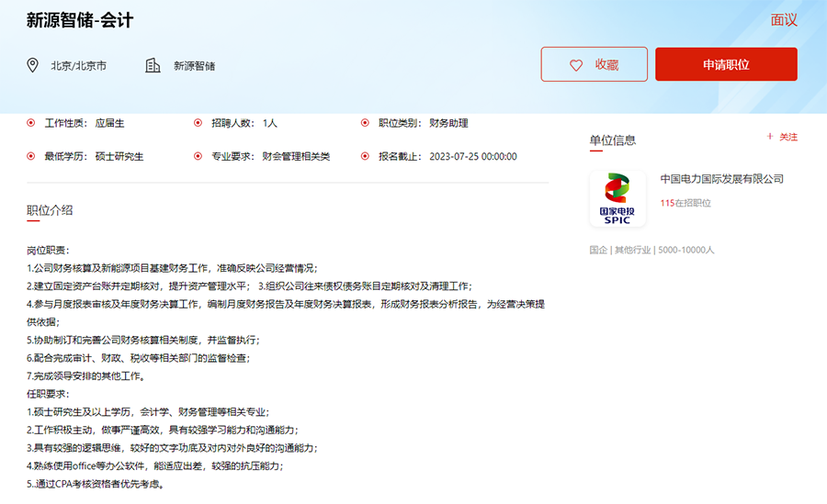
Task: Click the 1人 recruitment count value
Action: 269,123
